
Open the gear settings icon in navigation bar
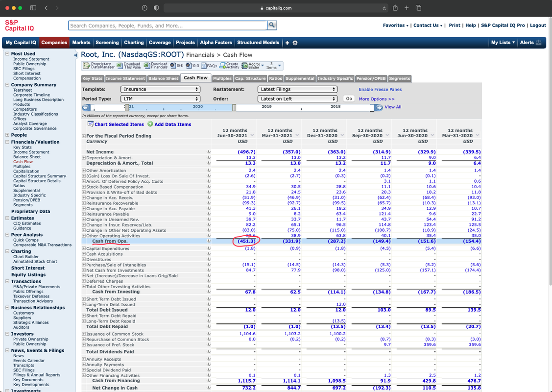point(295,43)
